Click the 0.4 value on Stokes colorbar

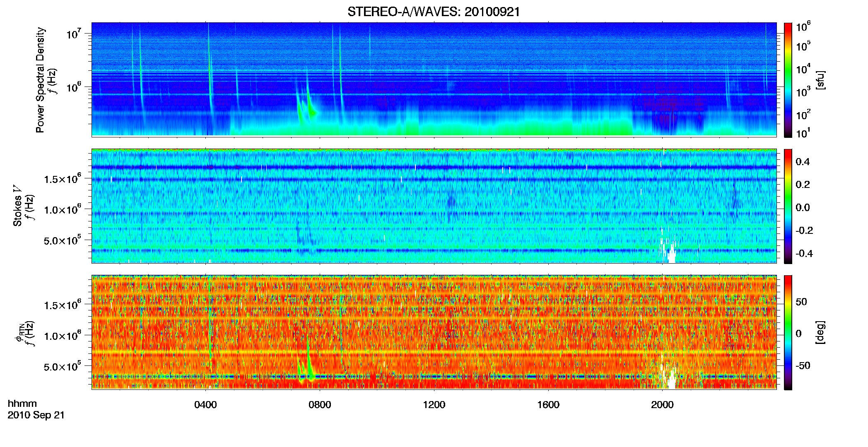click(x=803, y=162)
